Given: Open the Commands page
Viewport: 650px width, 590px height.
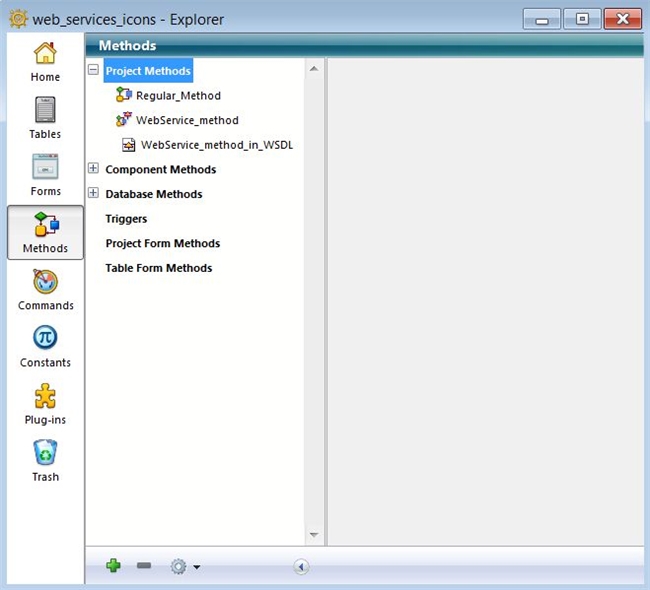Looking at the screenshot, I should (45, 289).
